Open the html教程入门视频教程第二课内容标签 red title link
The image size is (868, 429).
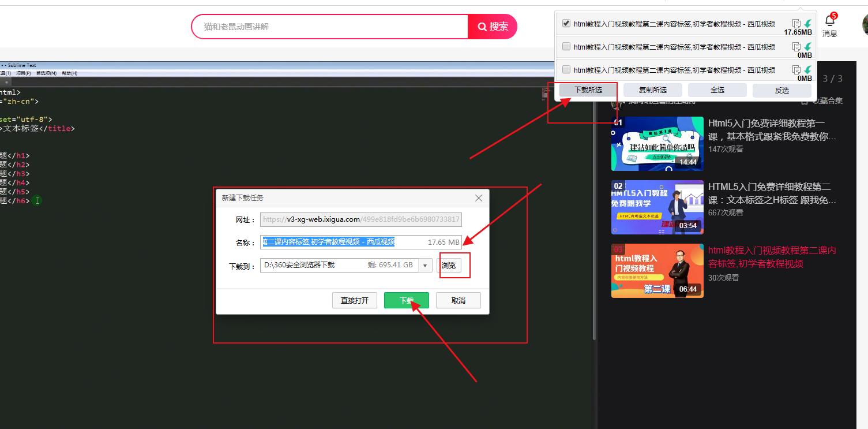tap(772, 257)
